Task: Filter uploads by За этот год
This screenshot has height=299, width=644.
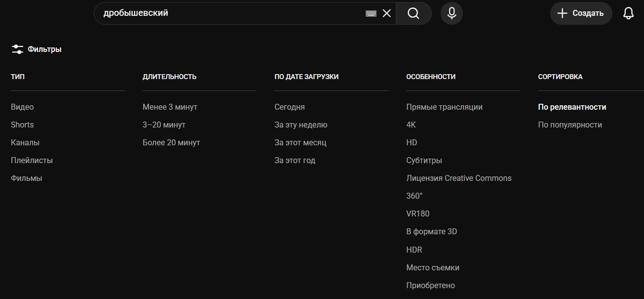Action: [x=295, y=160]
